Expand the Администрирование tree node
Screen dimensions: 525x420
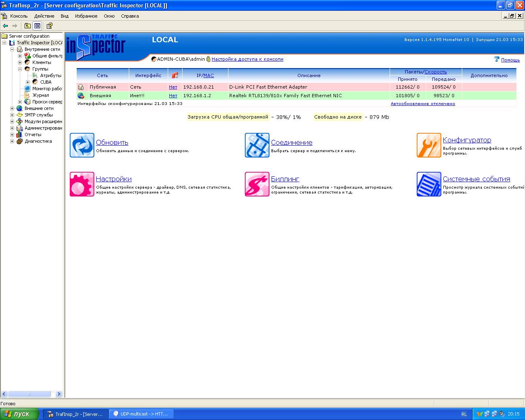tap(12, 128)
